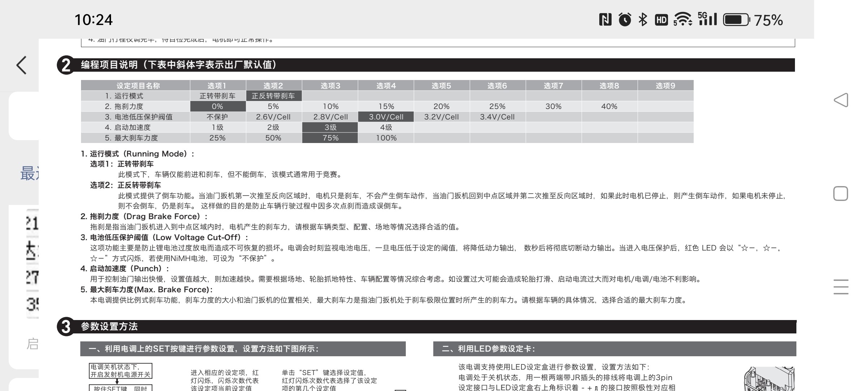The image size is (868, 391).
Task: Tap the 正转带刹车 table cell
Action: [218, 96]
